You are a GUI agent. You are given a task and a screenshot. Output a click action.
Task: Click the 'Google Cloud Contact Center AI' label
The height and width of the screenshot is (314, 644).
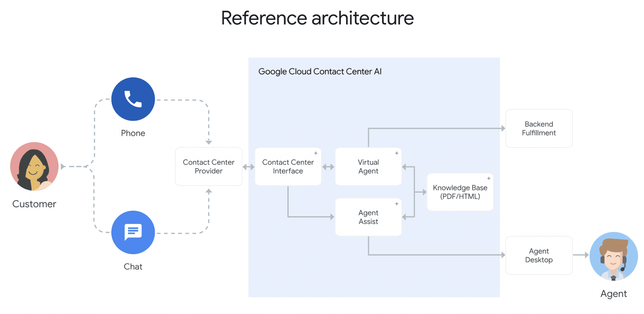click(x=320, y=72)
